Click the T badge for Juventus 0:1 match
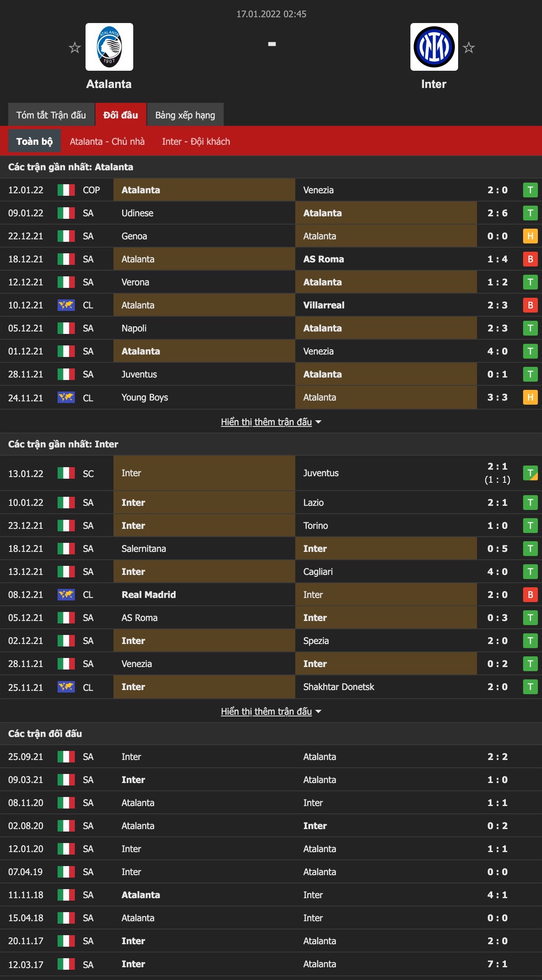 coord(530,374)
